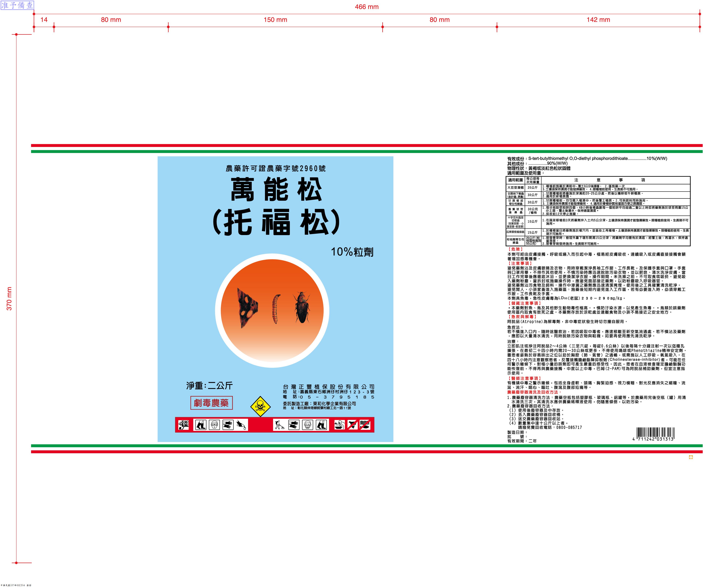Image resolution: width=721 pixels, height=588 pixels.
Task: Click the red 劇毒農藥 warning box
Action: [x=211, y=403]
